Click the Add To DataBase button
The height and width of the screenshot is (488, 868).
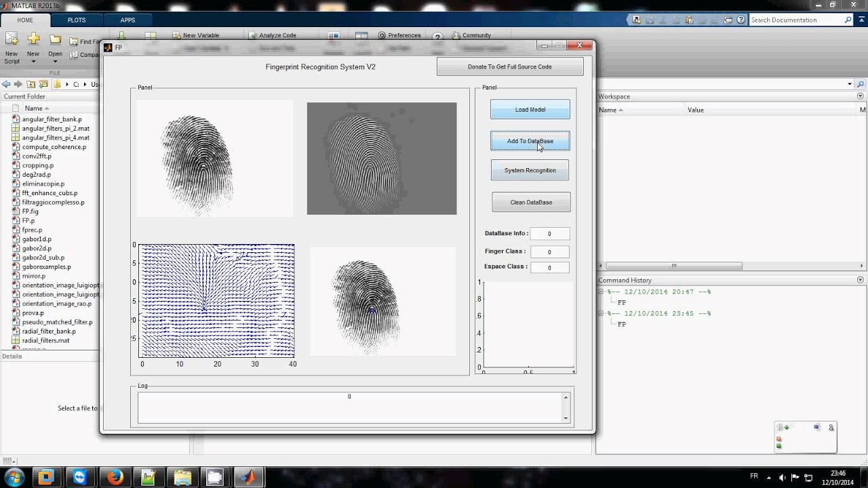(x=530, y=141)
